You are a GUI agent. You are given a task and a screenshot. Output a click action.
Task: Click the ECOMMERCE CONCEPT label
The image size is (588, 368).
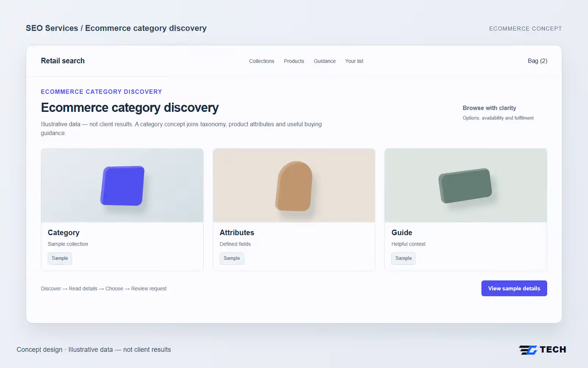525,29
